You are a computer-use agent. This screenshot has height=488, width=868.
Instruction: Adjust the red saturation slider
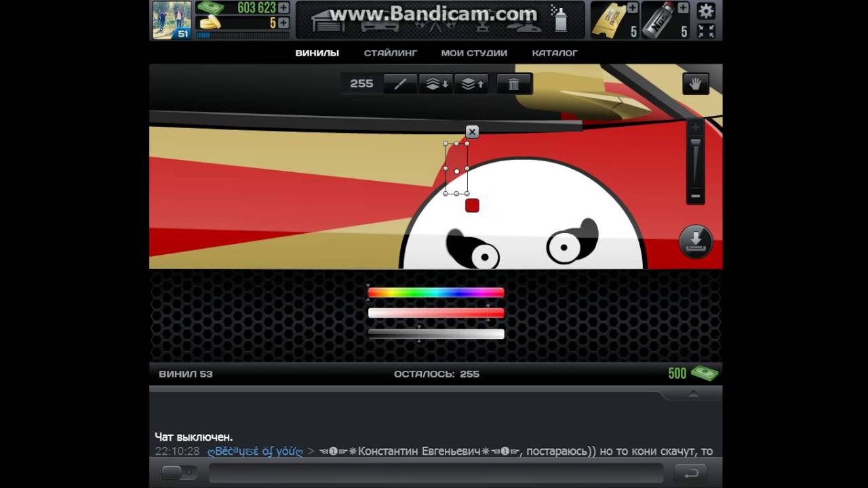pos(436,312)
